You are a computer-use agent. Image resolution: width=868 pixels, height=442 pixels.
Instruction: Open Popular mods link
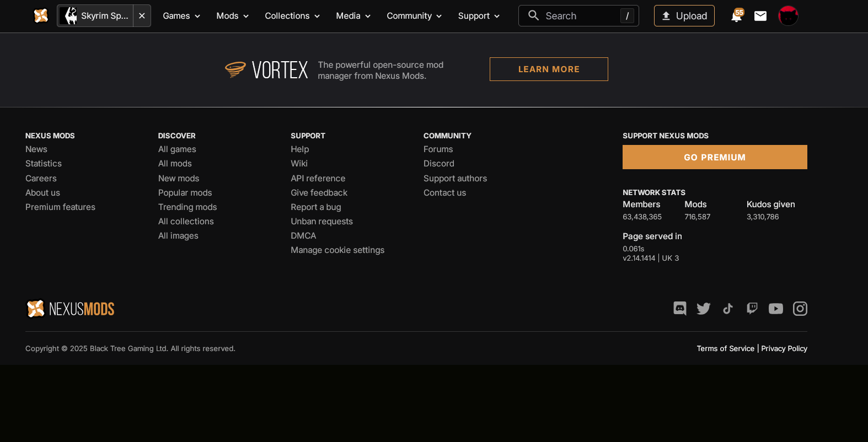coord(185,193)
